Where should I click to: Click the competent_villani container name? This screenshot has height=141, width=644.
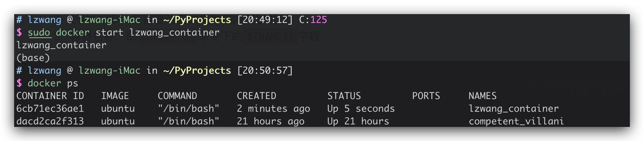[516, 121]
